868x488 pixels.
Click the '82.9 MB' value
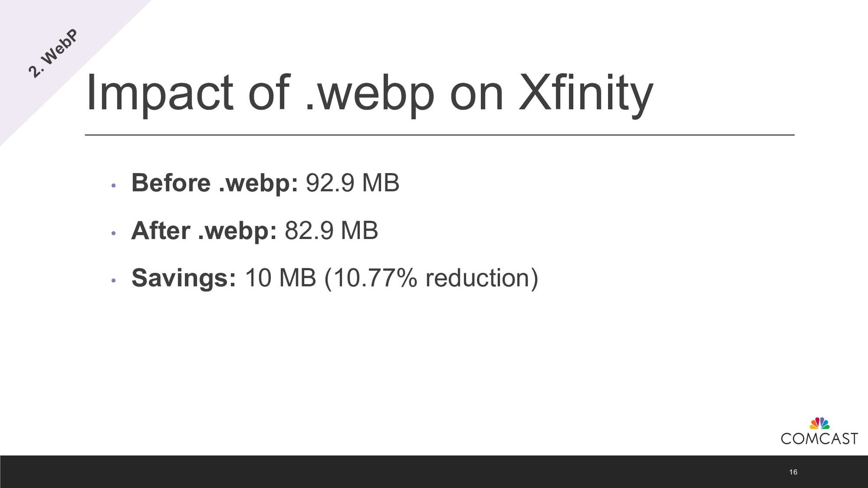pyautogui.click(x=331, y=230)
